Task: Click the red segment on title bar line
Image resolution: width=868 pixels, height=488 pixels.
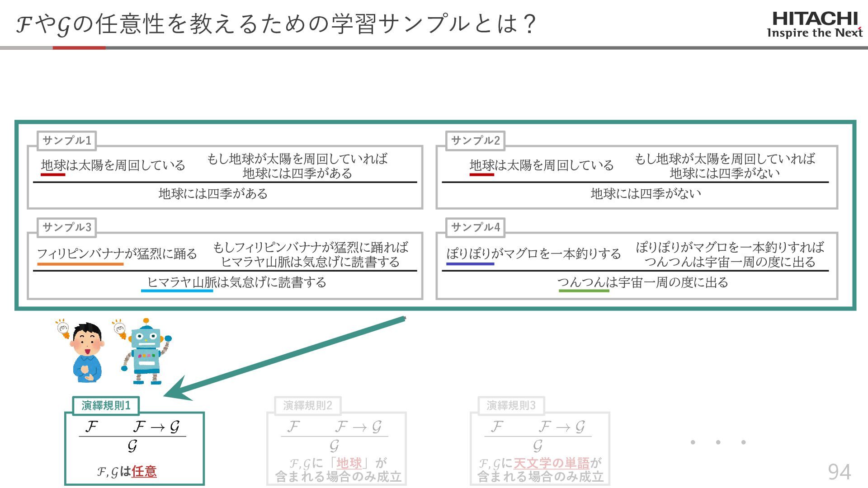Action: coord(79,47)
